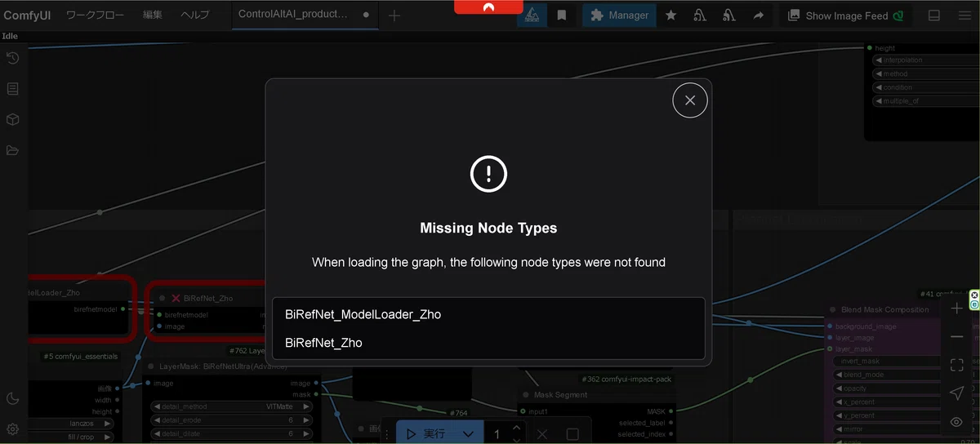The height and width of the screenshot is (444, 980).
Task: Increase detail_dilate value right arrow
Action: point(307,434)
